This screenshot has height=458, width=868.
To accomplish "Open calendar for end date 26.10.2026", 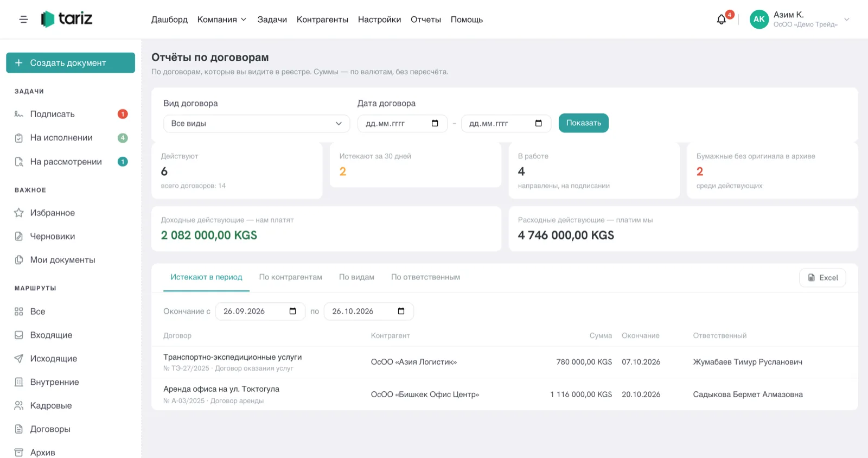I will 401,311.
